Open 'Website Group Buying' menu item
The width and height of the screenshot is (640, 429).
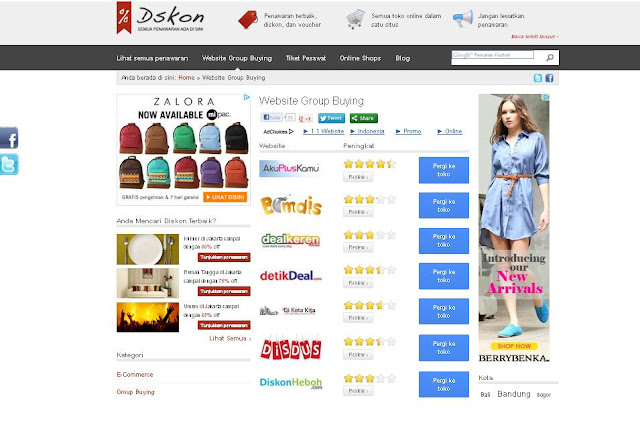(237, 58)
